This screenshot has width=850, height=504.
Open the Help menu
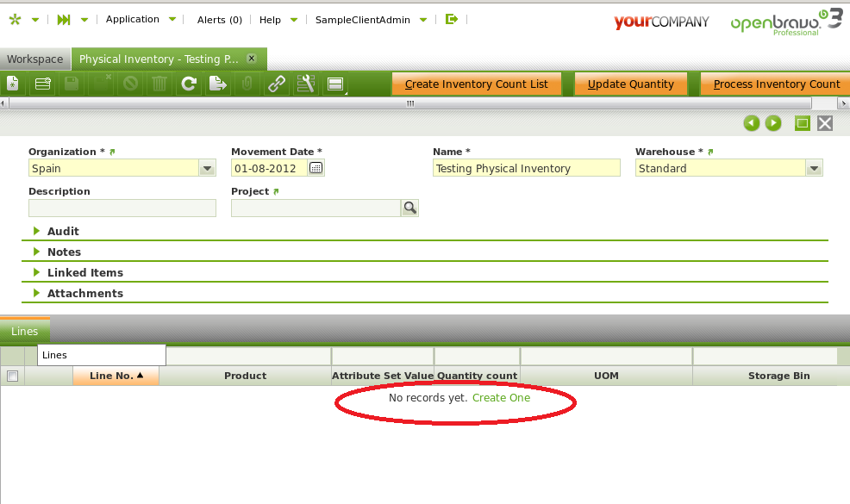pyautogui.click(x=278, y=20)
